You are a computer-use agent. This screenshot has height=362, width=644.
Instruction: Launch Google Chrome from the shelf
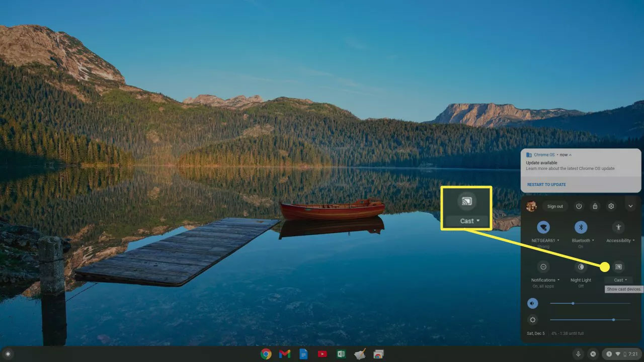(265, 354)
